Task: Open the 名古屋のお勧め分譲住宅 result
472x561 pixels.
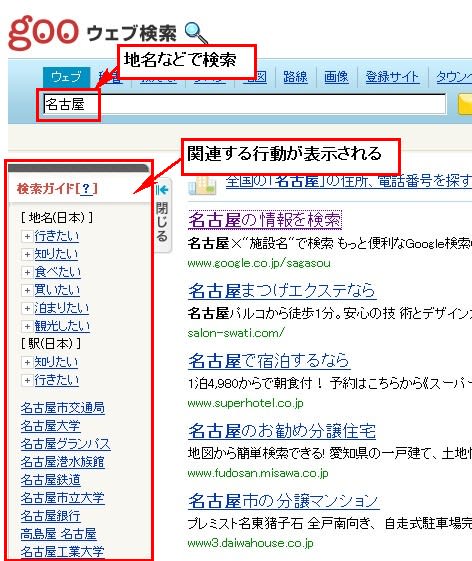Action: click(282, 431)
